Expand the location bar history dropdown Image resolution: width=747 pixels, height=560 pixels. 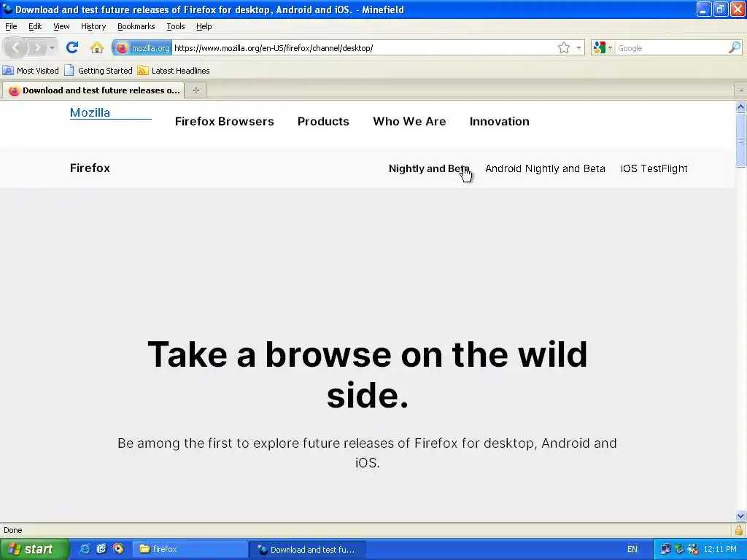(x=578, y=48)
